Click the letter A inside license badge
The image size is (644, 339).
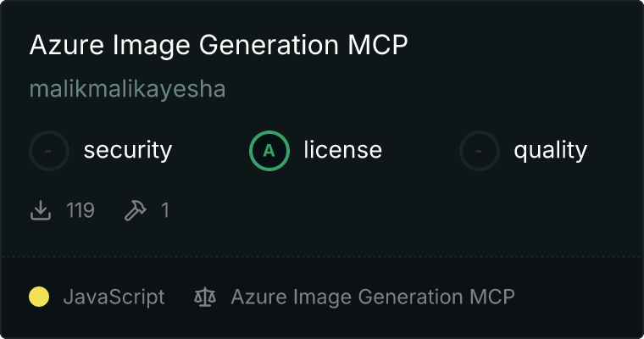(269, 151)
